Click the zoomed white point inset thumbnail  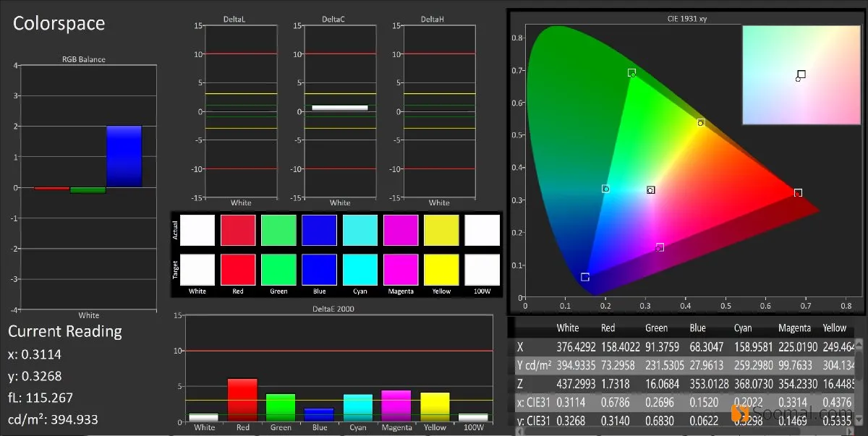(802, 75)
